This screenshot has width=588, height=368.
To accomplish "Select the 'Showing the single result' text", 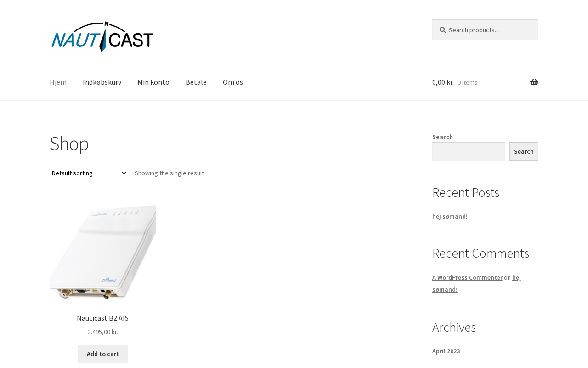I will 169,173.
